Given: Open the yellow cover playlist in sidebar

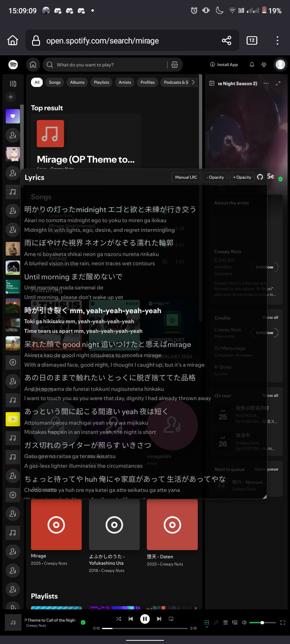Looking at the screenshot, I should [x=13, y=419].
